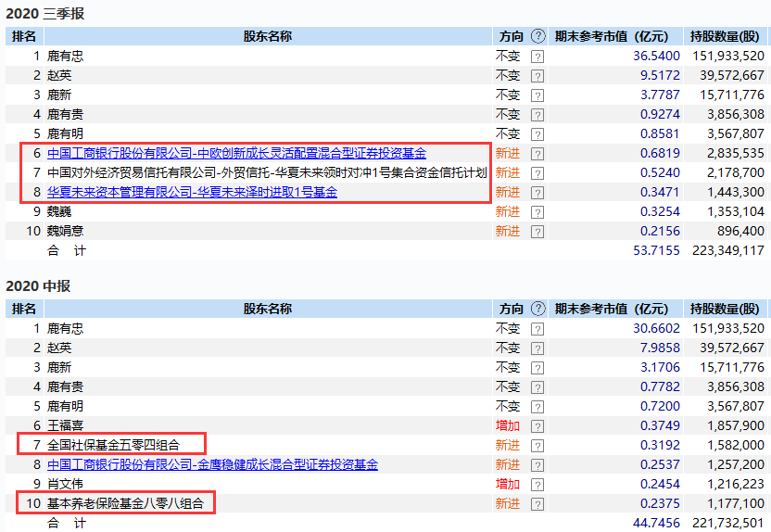Click question icon in 全国社保基金五零四组合 row

537,446
